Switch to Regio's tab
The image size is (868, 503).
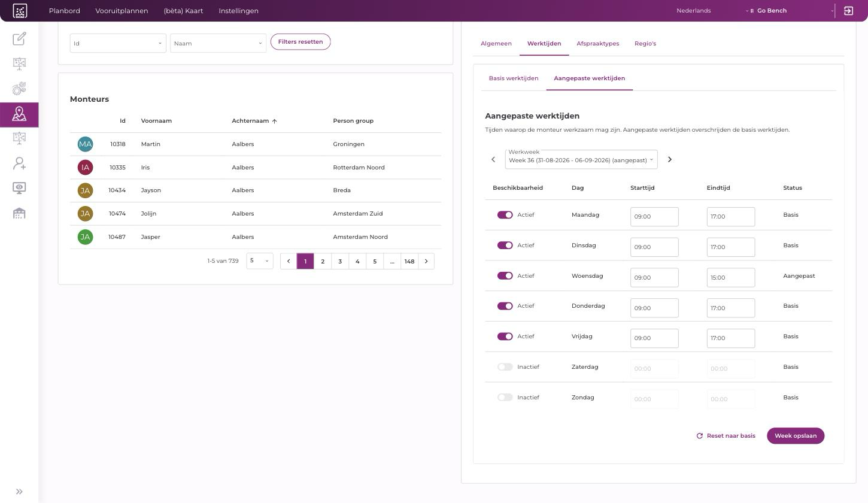coord(645,44)
